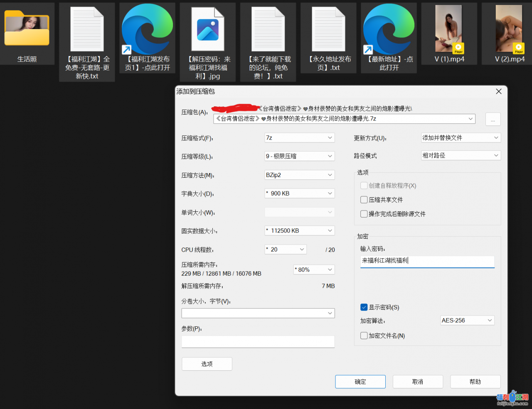Click the browse "..." button for archive path
Screen dimensions: 532x409
point(493,119)
